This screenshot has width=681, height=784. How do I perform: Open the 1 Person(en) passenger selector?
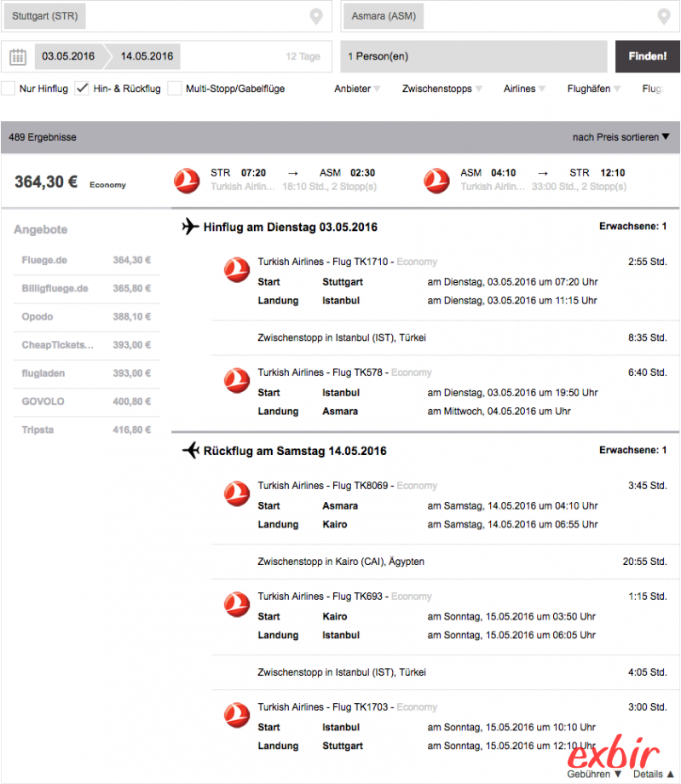(x=474, y=56)
